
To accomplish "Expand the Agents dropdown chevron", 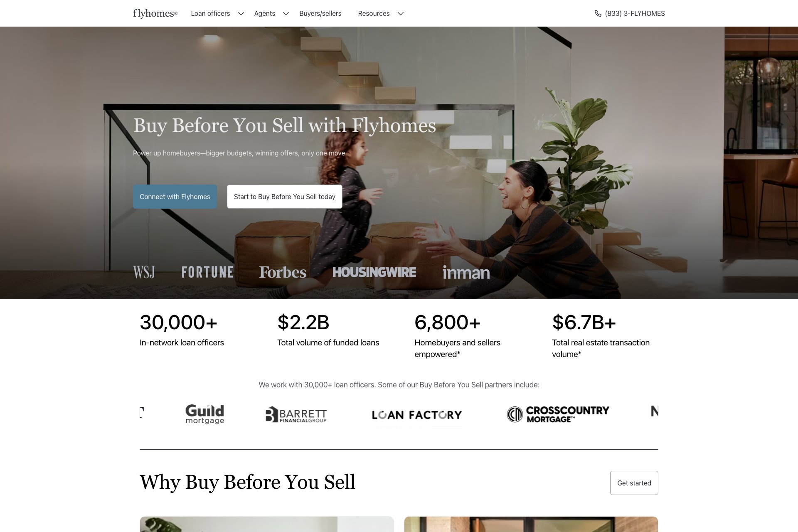I will pos(286,14).
